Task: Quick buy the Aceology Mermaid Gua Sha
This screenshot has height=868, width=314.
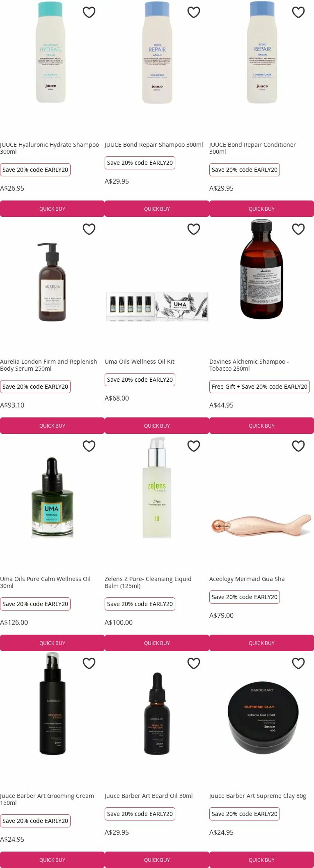Action: tap(261, 643)
